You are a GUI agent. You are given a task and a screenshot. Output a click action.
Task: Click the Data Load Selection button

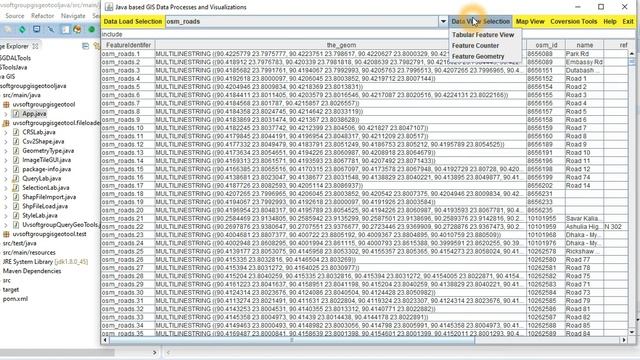133,21
